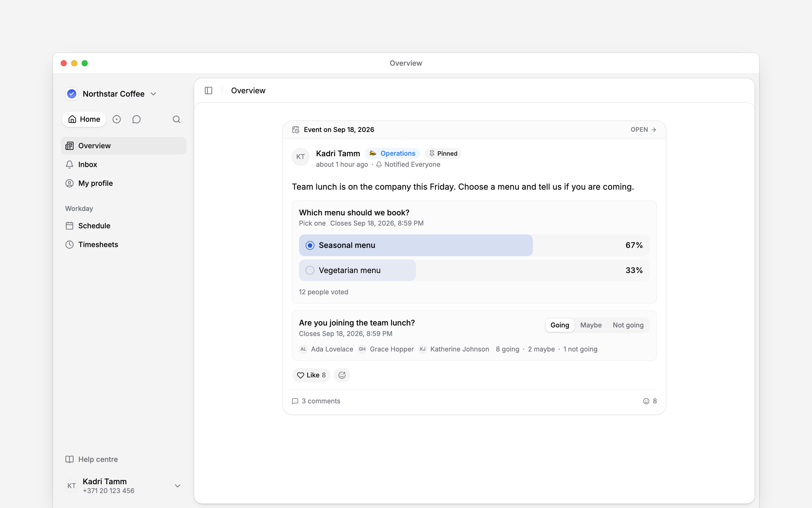Click the reactions smiley count of 8
Image resolution: width=812 pixels, height=508 pixels.
coord(650,401)
